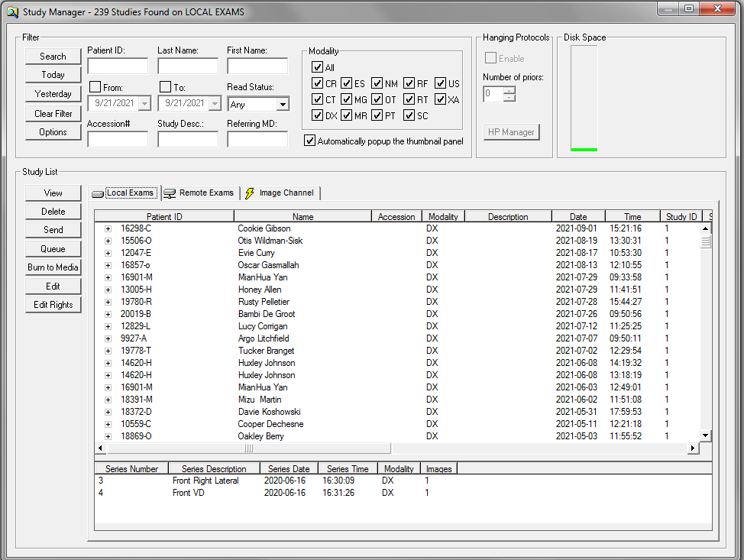Click the Remote Exams computer icon
744x560 pixels.
point(170,193)
